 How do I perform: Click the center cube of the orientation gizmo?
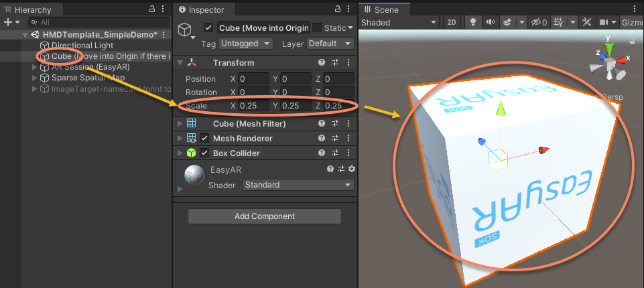(610, 64)
